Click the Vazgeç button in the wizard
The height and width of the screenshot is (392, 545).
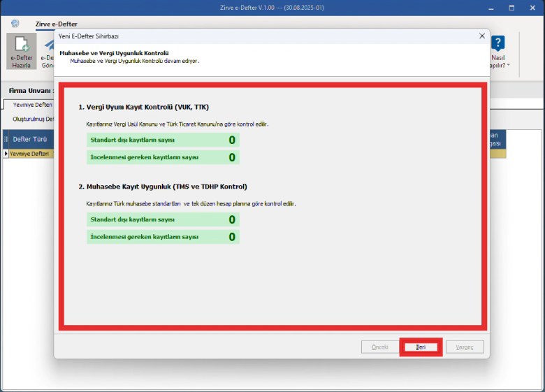point(465,347)
